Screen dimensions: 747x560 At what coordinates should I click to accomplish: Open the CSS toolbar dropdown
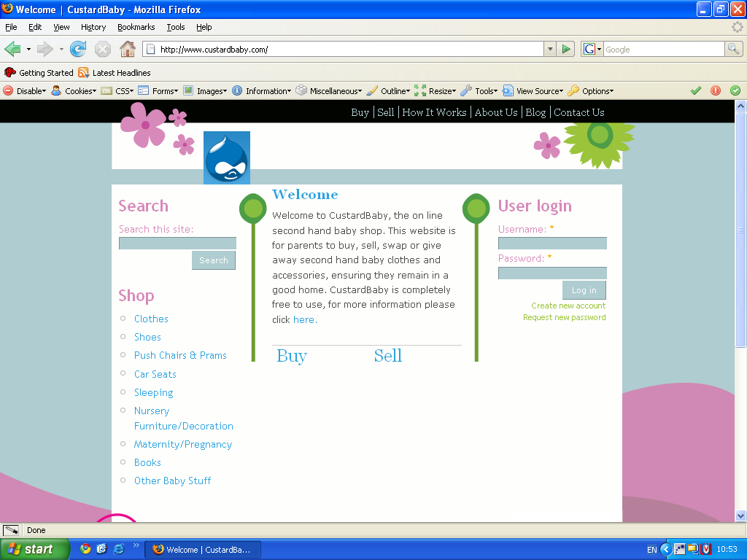click(x=117, y=90)
